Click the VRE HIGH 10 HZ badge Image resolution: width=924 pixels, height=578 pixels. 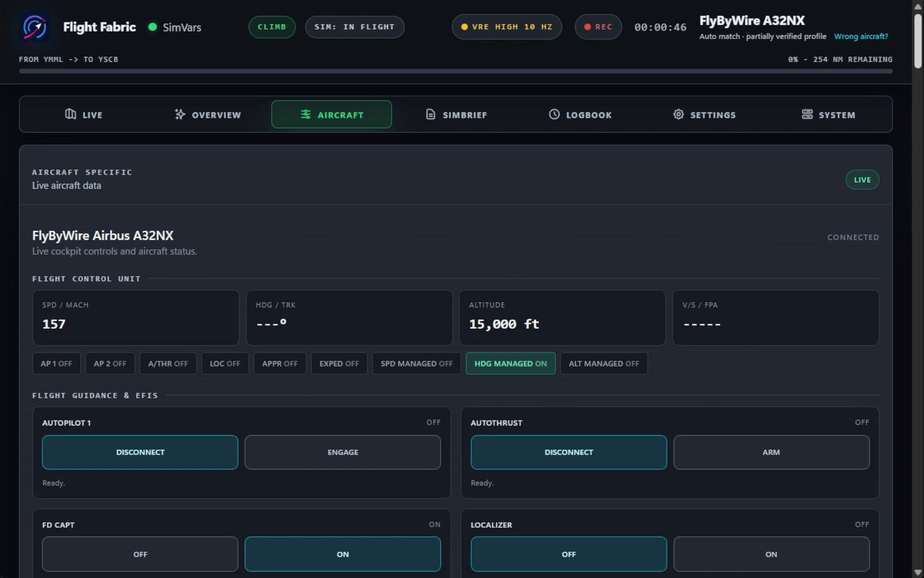click(507, 27)
